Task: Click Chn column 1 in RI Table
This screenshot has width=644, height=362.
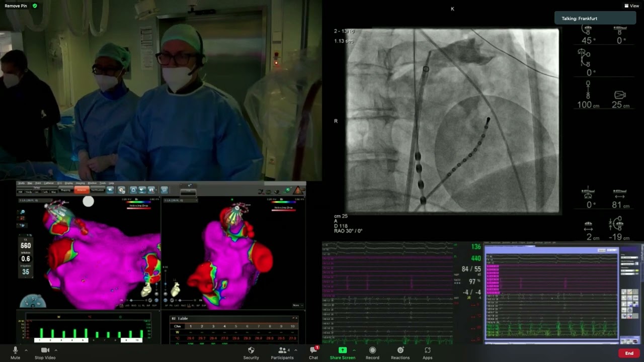Action: pos(191,326)
